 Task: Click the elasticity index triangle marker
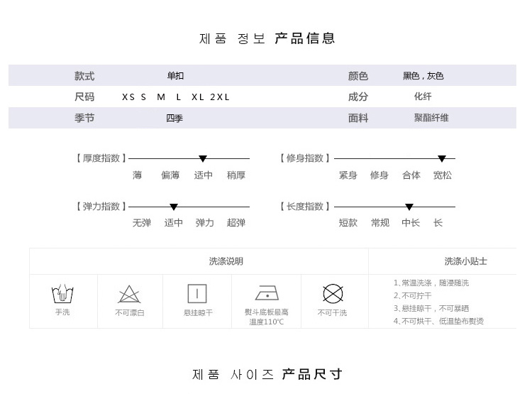pos(174,207)
